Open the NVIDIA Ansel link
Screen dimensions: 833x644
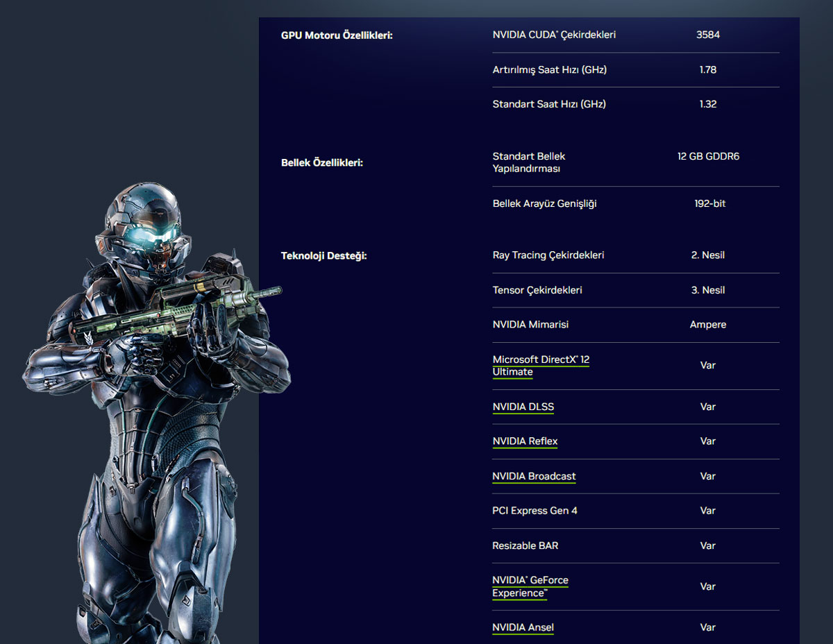(523, 627)
